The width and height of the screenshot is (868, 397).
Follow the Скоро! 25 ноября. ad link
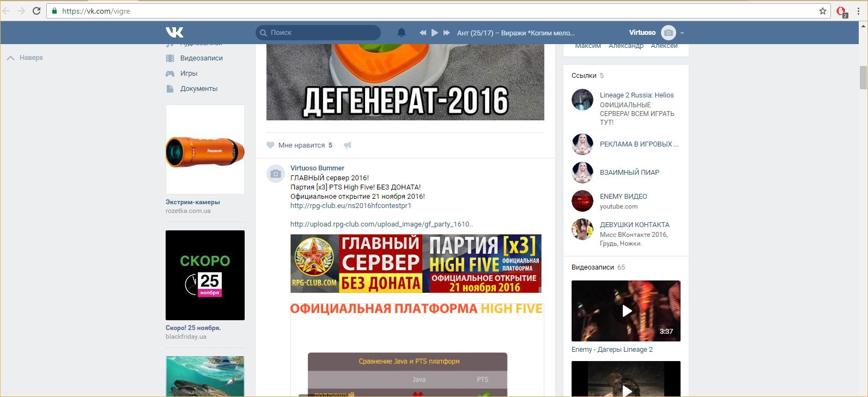coord(193,328)
